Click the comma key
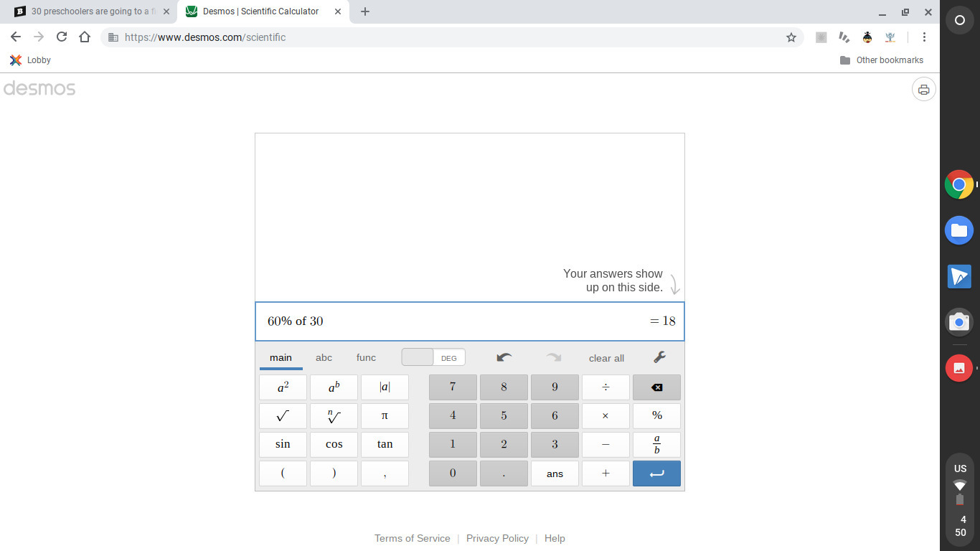Screen dimensions: 980x551 (x=385, y=474)
